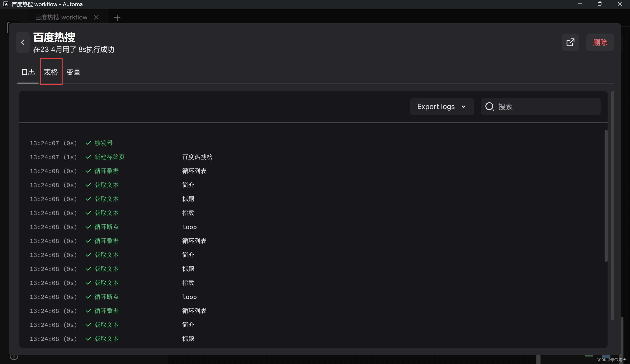This screenshot has width=630, height=364.
Task: Click the red 删除 button
Action: coord(600,42)
